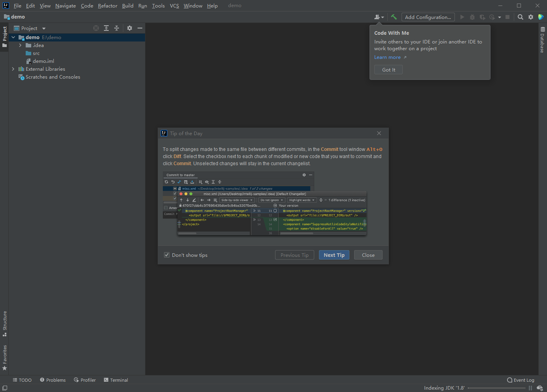Image resolution: width=547 pixels, height=392 pixels.
Task: Expand the External Libraries node
Action: (13, 69)
